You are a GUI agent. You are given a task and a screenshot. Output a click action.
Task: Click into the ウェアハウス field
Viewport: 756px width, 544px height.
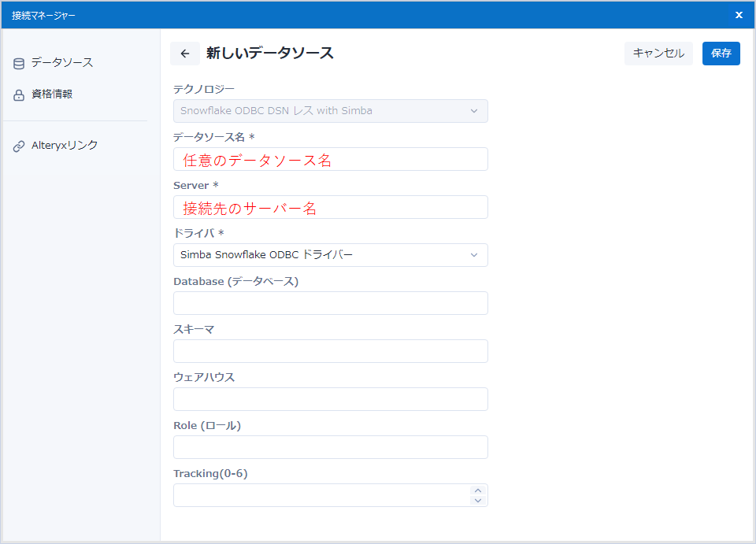[330, 399]
